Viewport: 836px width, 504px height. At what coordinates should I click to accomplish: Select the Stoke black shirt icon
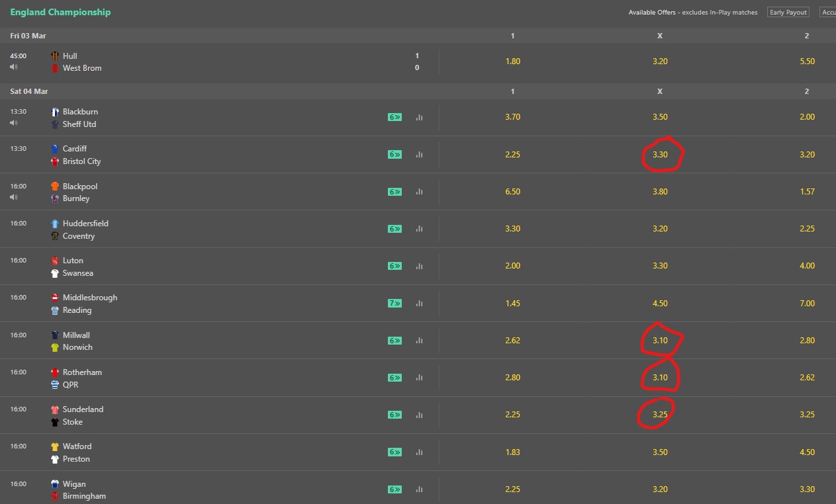(55, 422)
